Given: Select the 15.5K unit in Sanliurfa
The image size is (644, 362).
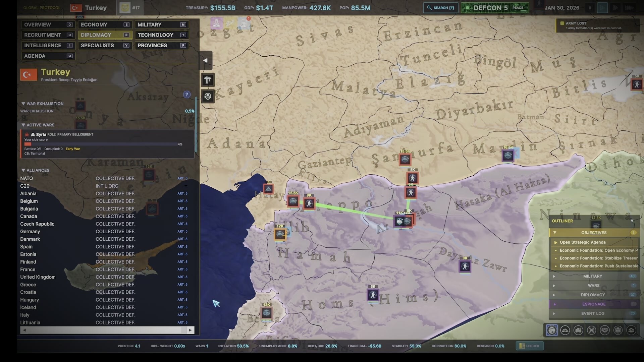Looking at the screenshot, I should (405, 159).
